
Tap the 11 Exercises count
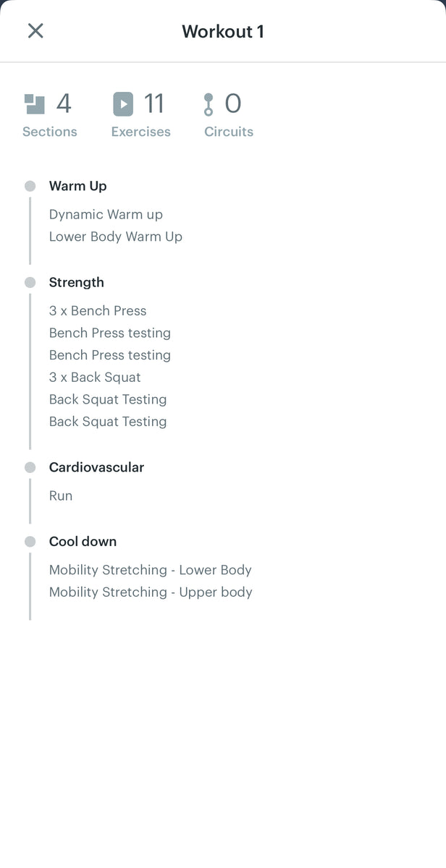pyautogui.click(x=153, y=104)
